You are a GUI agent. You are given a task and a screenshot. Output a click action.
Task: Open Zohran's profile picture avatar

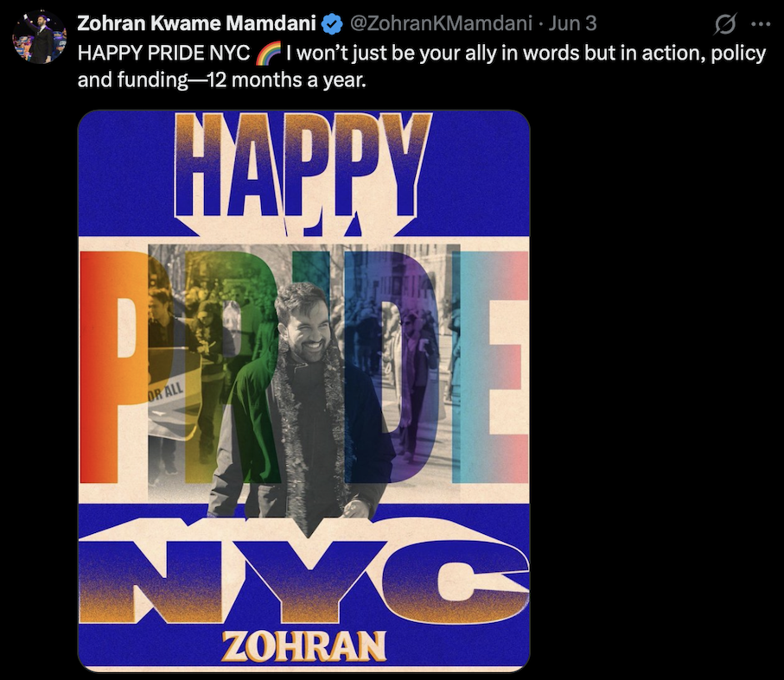(40, 37)
